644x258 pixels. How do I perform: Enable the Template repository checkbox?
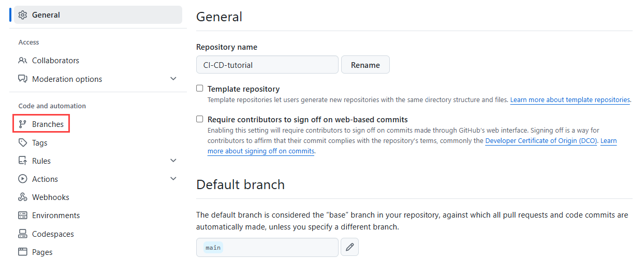coord(200,89)
